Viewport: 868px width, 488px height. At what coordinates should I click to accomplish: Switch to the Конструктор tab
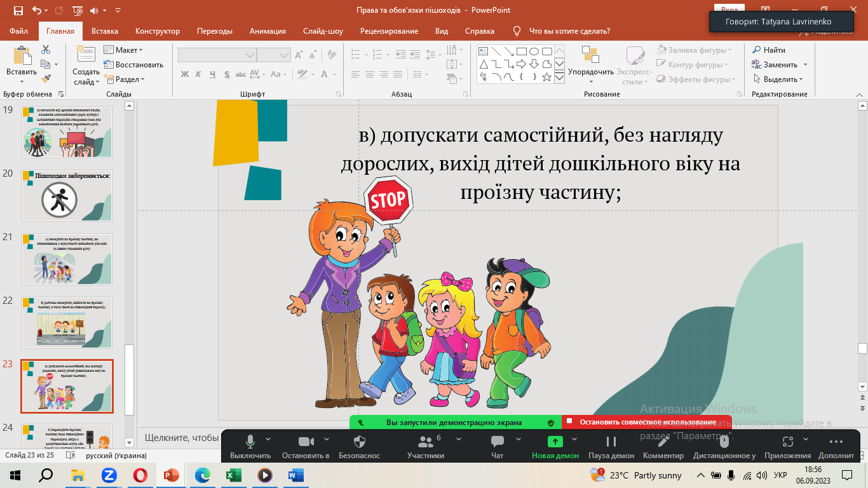click(x=158, y=31)
